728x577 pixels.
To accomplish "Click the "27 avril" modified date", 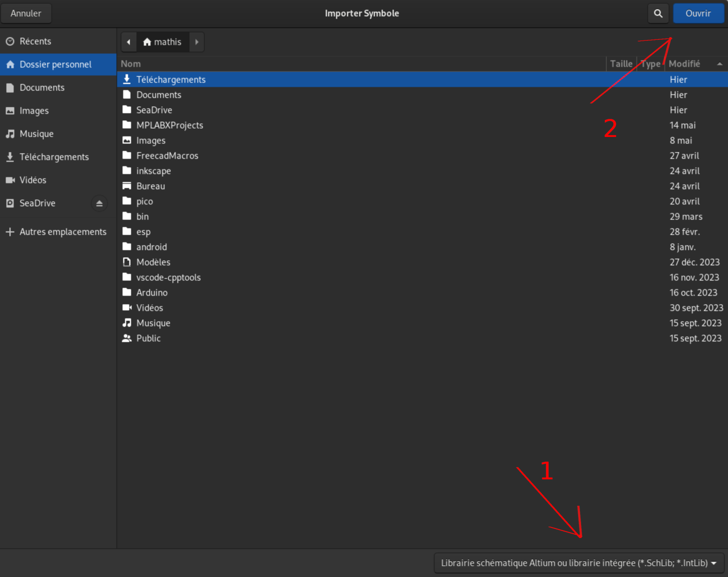I will coord(684,156).
